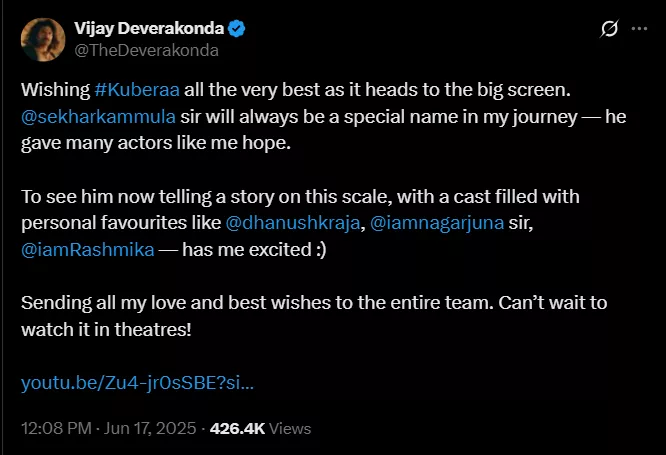Go to the @iamRashmika mention
The image size is (666, 455).
(x=87, y=249)
